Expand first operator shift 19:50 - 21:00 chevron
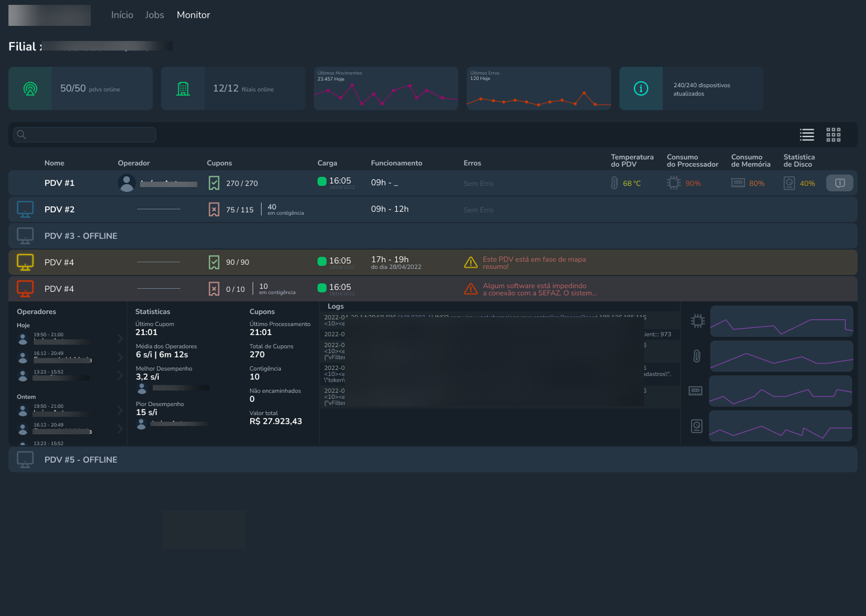Image resolution: width=866 pixels, height=616 pixels. 120,339
